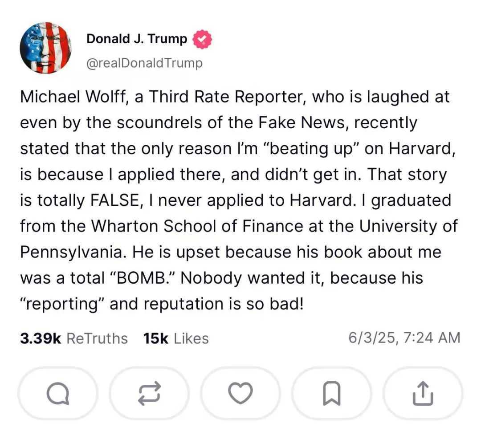Viewport: 481px width, 448px height.
Task: Open the share options icon
Action: tap(423, 393)
